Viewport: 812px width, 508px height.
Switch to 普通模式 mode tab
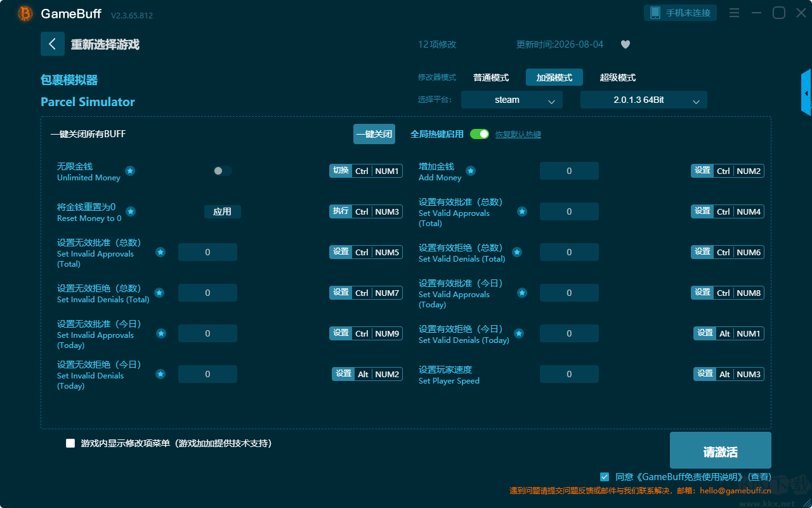point(491,77)
